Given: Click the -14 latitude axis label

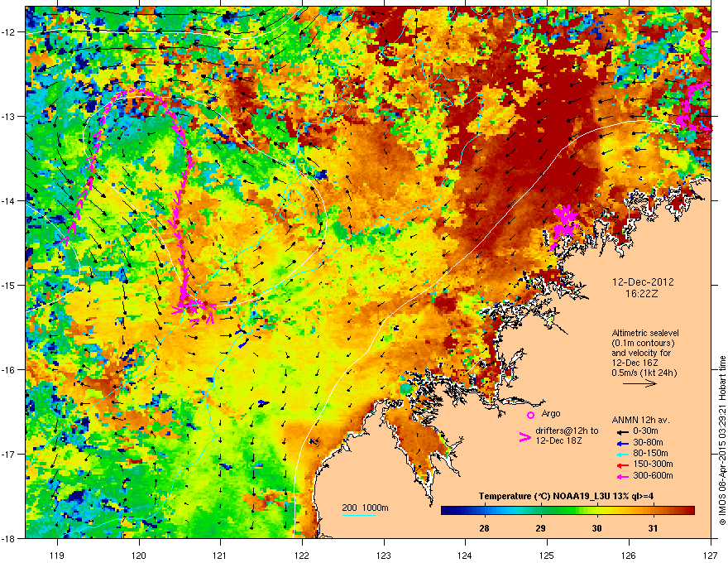Looking at the screenshot, I should click(x=9, y=200).
